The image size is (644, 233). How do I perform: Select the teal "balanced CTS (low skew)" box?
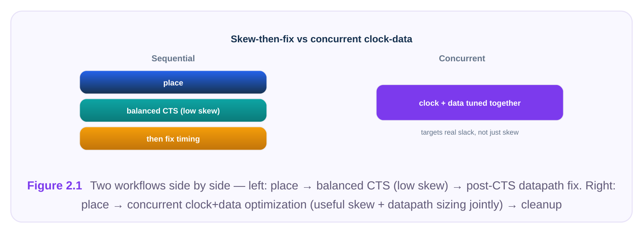point(173,110)
